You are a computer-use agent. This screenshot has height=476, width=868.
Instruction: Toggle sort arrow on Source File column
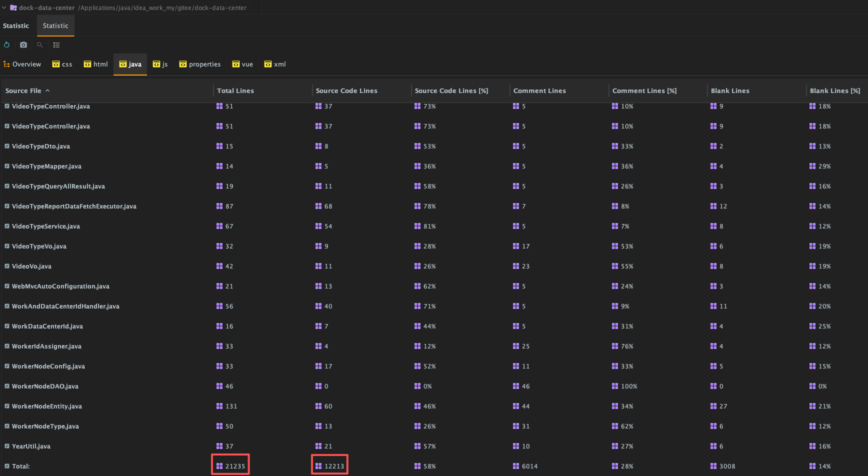(47, 91)
